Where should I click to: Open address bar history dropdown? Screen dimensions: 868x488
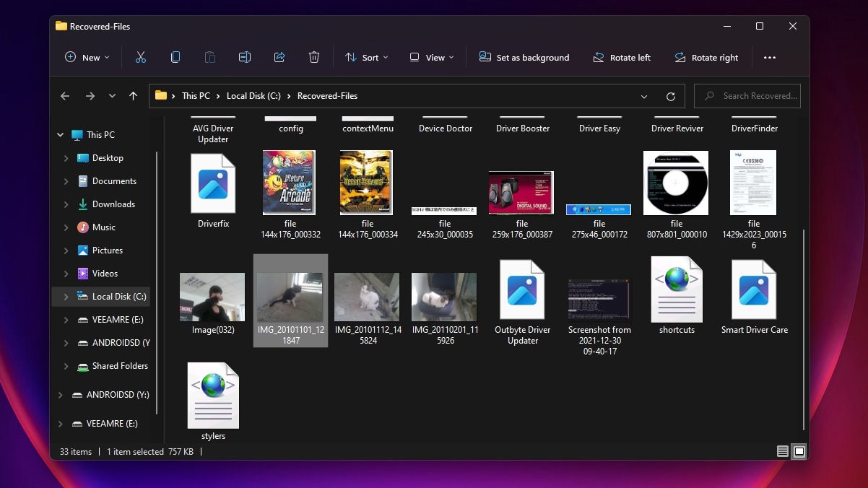(644, 96)
